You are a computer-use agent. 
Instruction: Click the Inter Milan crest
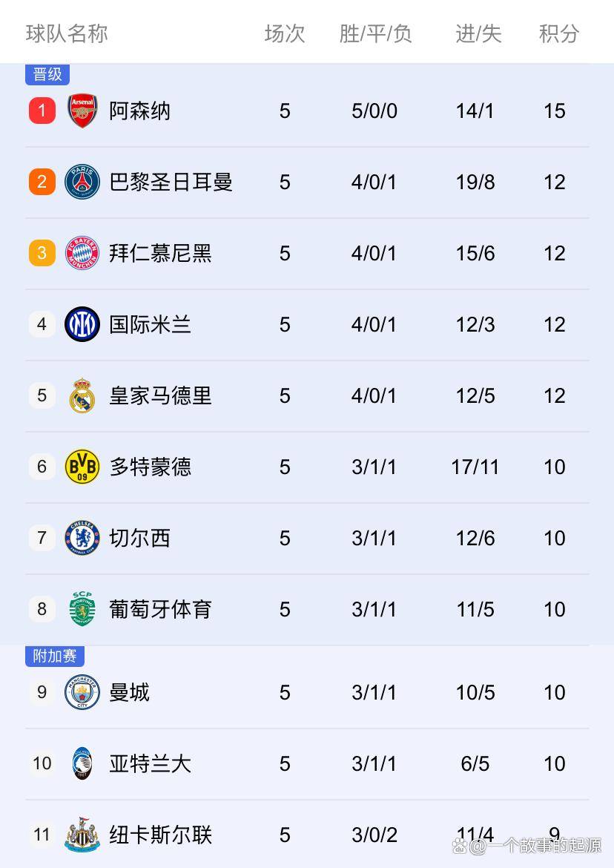click(x=82, y=324)
